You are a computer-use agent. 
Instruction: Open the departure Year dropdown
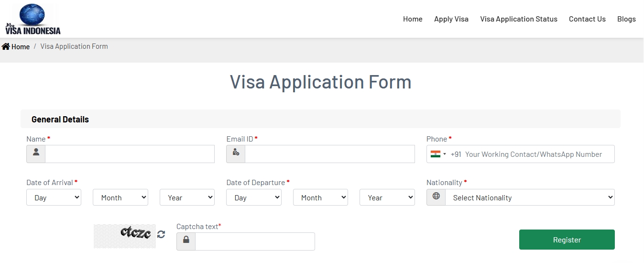pyautogui.click(x=387, y=197)
